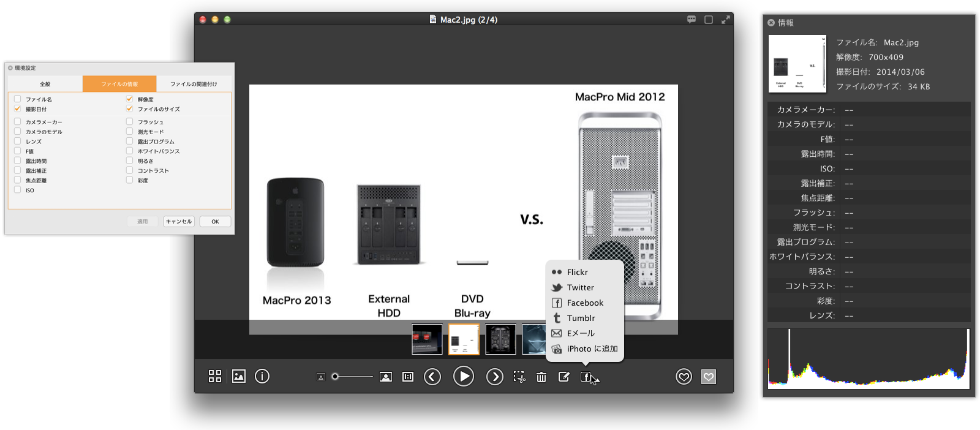The height and width of the screenshot is (430, 980).
Task: Enable the ファイル名 checkbox in preferences
Action: point(18,99)
